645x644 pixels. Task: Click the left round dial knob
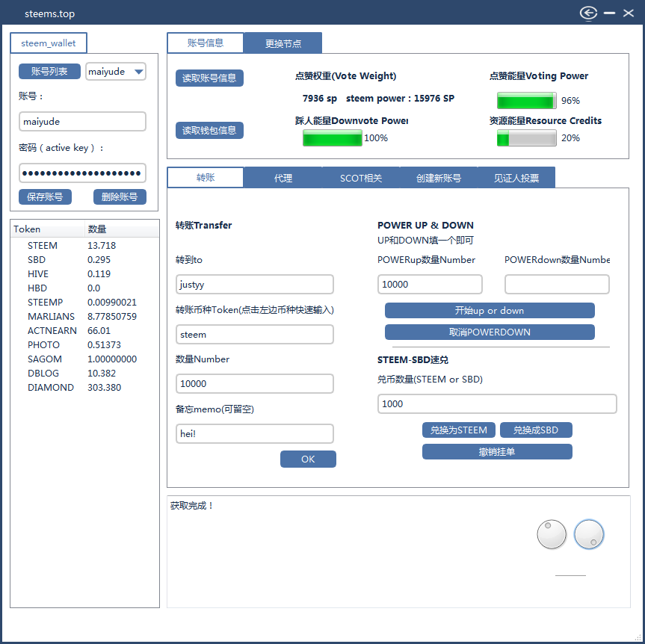pyautogui.click(x=552, y=534)
